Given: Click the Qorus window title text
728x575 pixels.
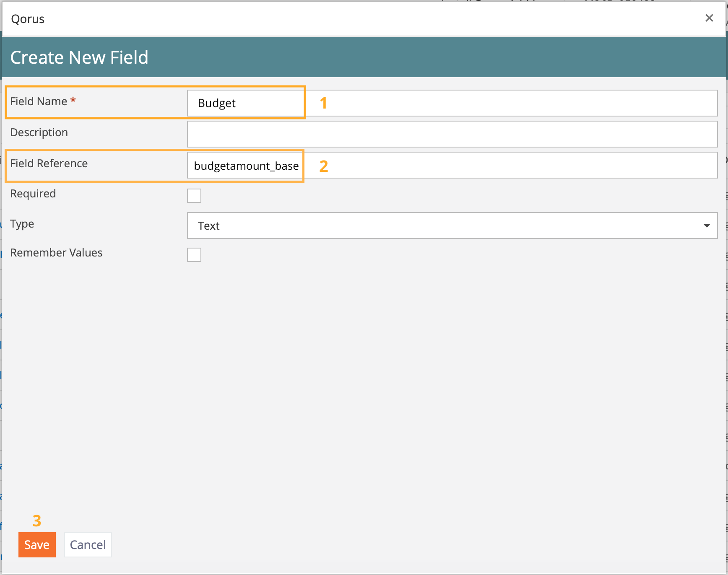Looking at the screenshot, I should pyautogui.click(x=28, y=19).
